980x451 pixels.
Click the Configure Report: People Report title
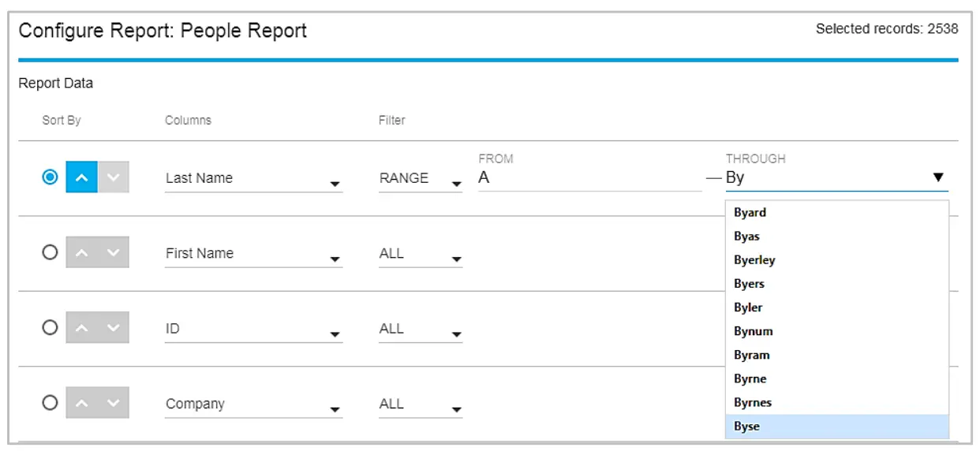[163, 32]
